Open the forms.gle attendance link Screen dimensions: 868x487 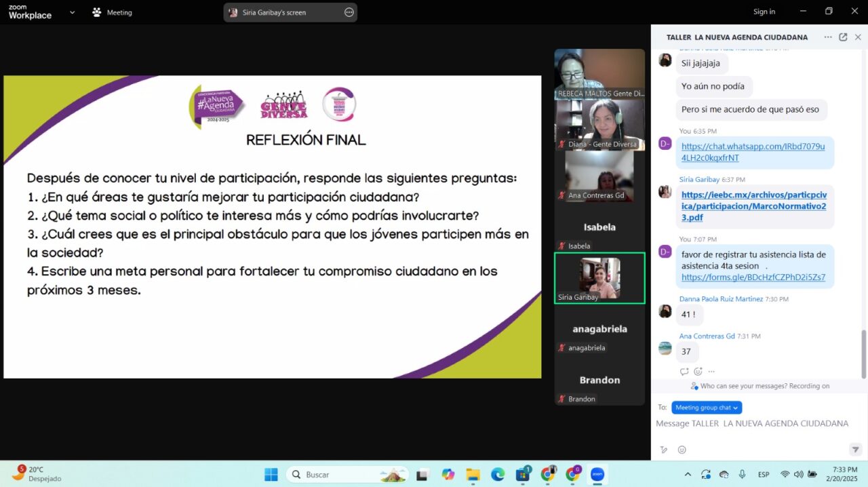click(753, 277)
